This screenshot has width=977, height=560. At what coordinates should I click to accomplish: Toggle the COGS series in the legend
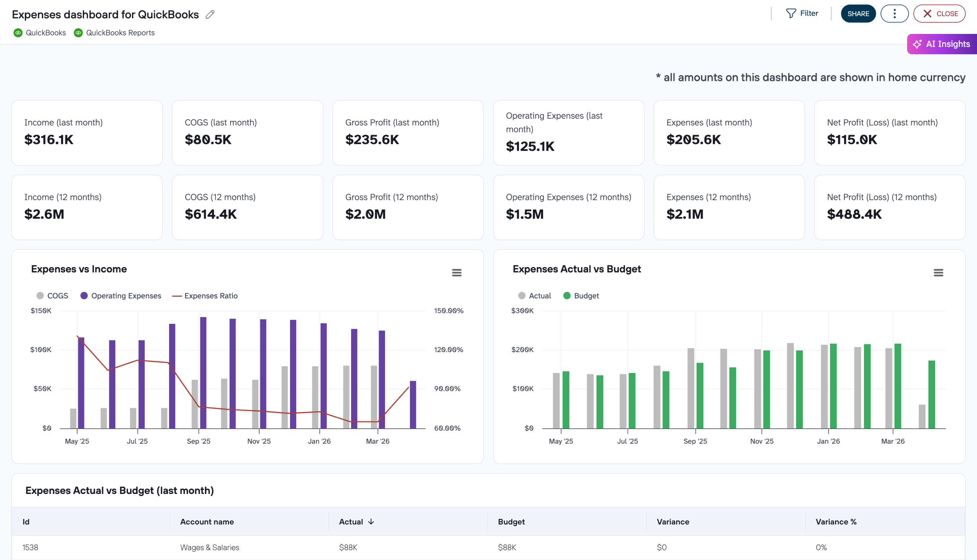(x=53, y=295)
